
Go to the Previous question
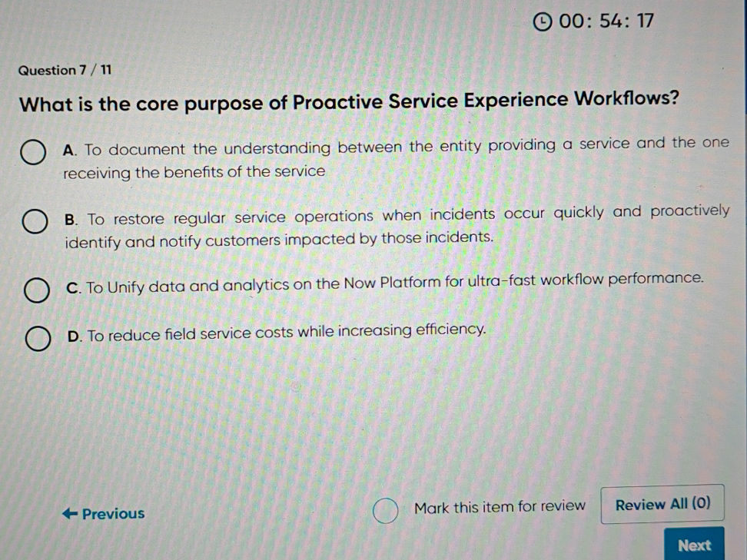[105, 513]
